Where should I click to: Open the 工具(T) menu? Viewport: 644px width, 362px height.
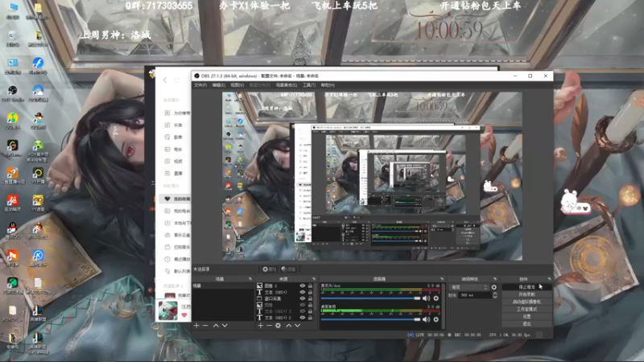[x=309, y=85]
